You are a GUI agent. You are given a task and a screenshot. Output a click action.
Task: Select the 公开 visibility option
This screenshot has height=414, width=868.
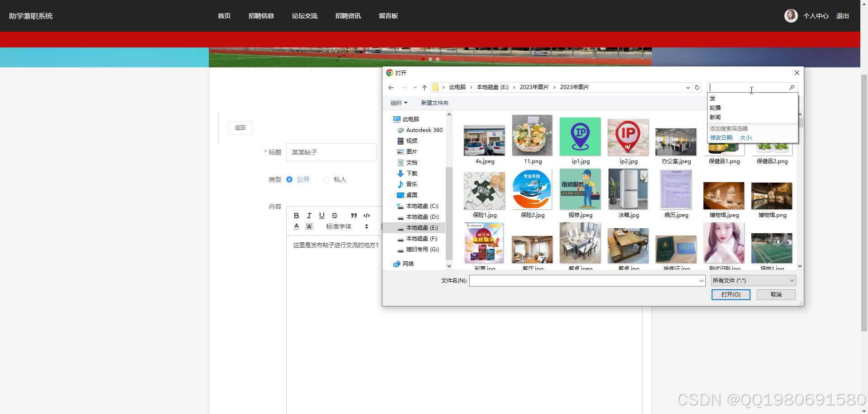click(x=289, y=179)
